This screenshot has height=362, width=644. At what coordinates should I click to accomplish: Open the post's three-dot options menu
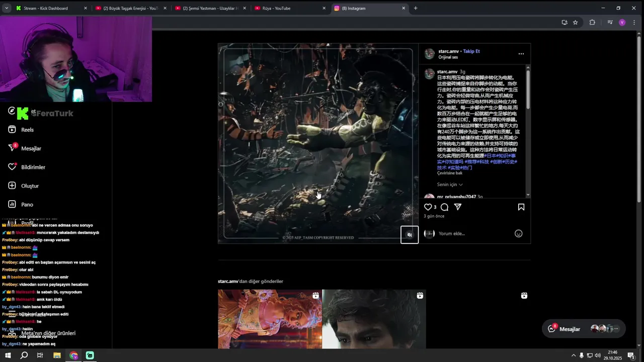pos(521,54)
